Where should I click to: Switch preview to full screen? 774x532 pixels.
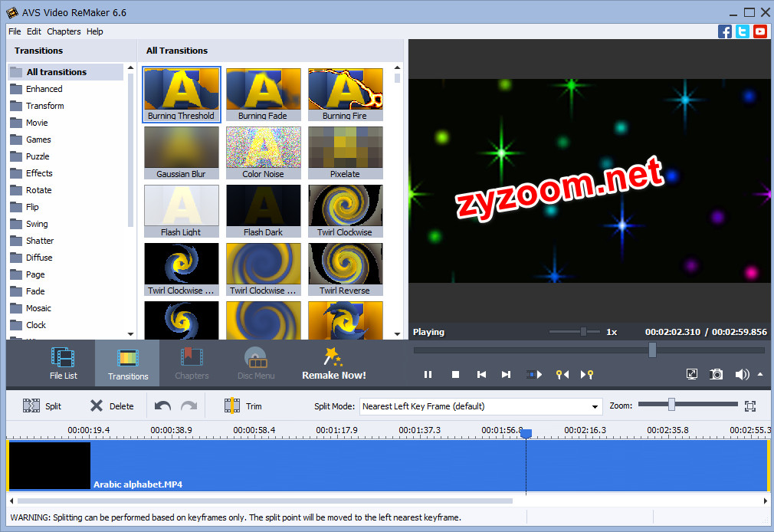pyautogui.click(x=692, y=374)
